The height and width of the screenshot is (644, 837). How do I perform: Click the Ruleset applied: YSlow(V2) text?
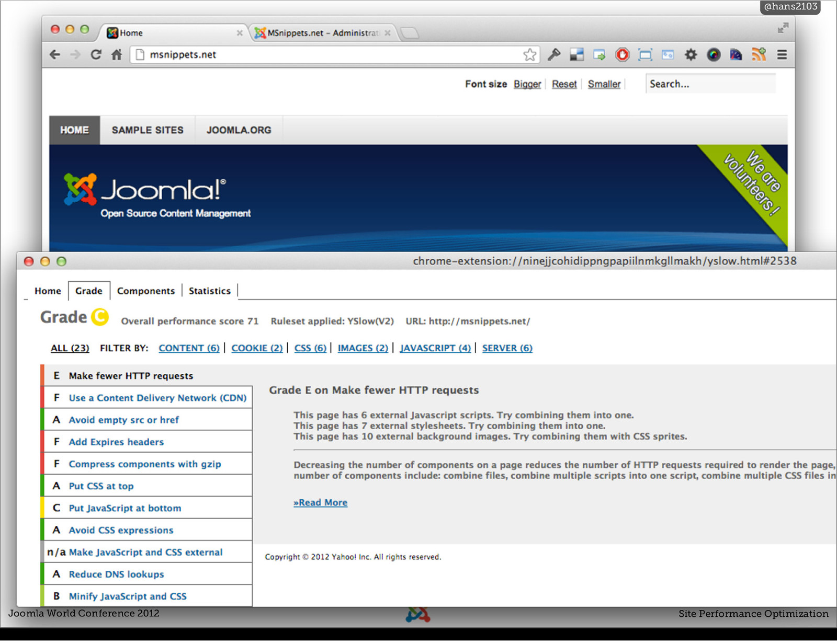[332, 321]
